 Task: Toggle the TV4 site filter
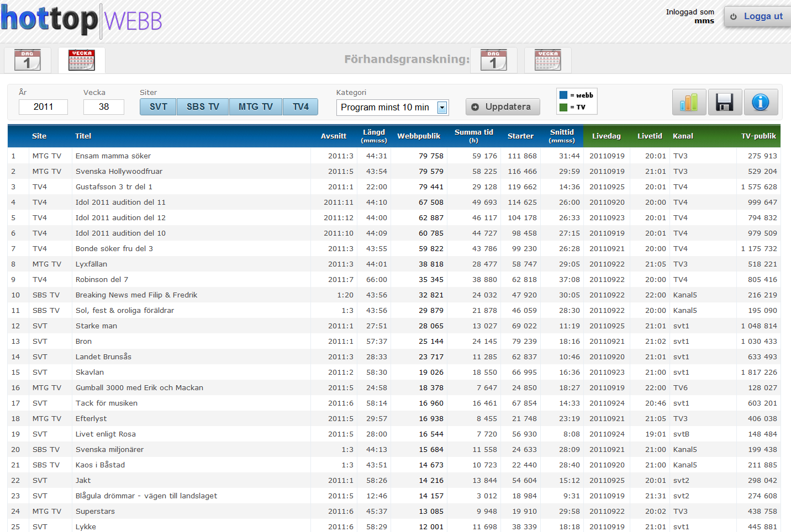click(300, 107)
